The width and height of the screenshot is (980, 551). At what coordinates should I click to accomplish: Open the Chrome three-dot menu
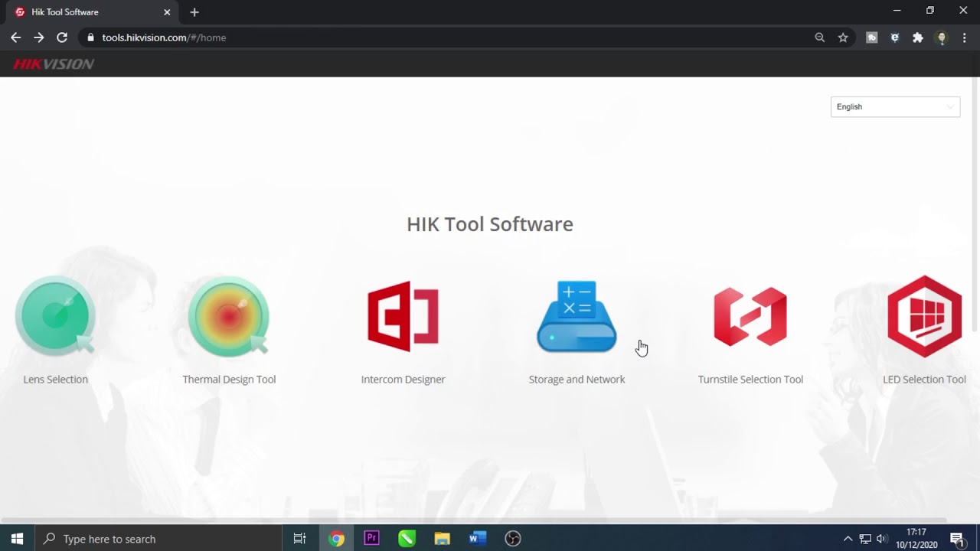(965, 37)
